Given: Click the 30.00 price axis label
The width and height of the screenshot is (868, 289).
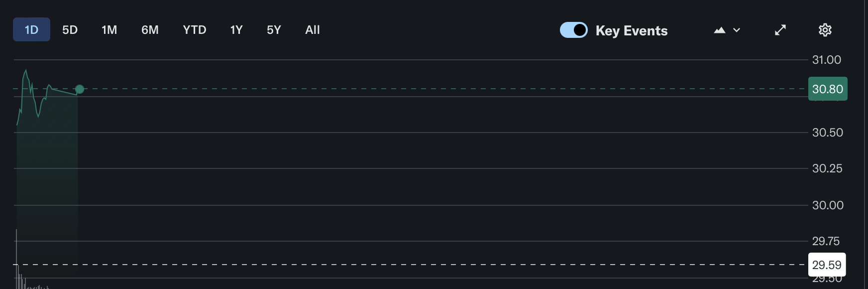Looking at the screenshot, I should pyautogui.click(x=828, y=205).
